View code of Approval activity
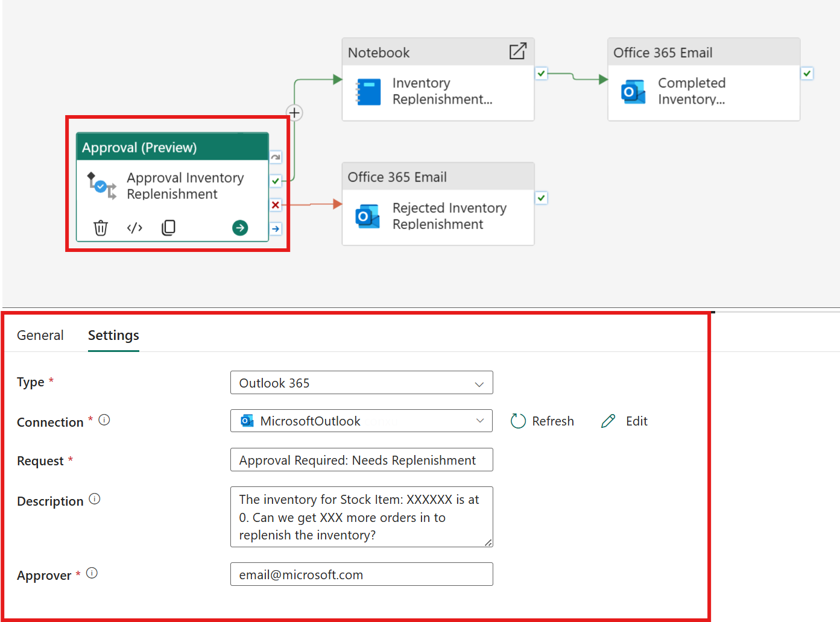Image resolution: width=840 pixels, height=622 pixels. (x=134, y=228)
